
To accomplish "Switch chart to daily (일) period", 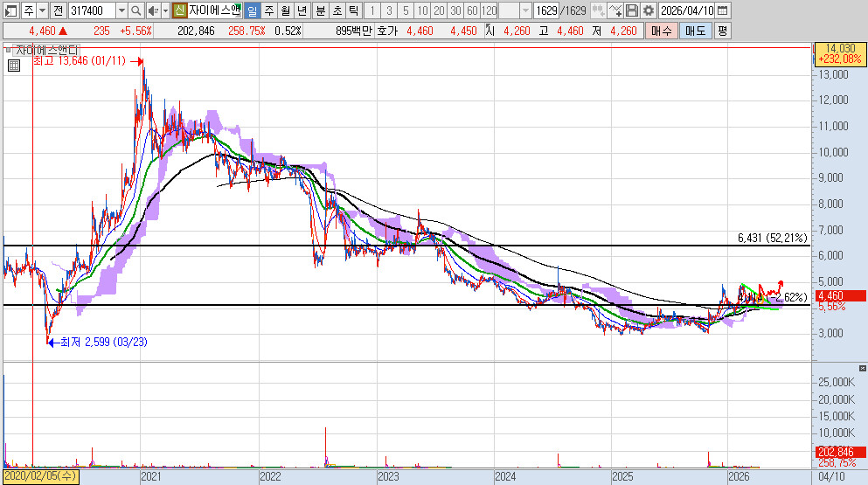I will pyautogui.click(x=252, y=10).
